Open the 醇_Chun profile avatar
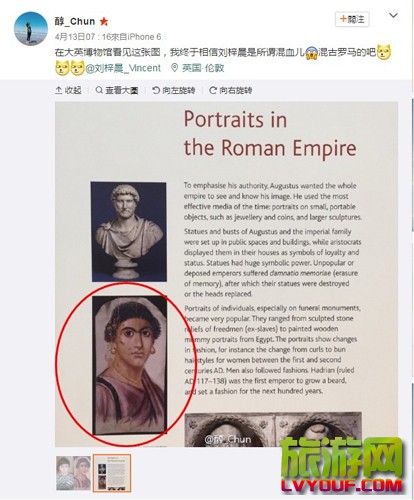The image size is (414, 500). (31, 29)
